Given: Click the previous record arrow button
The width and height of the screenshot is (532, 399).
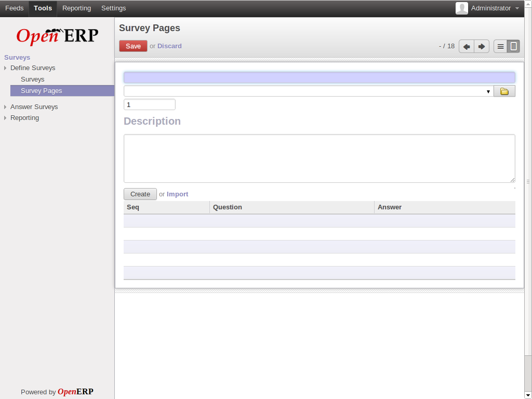Looking at the screenshot, I should point(467,46).
